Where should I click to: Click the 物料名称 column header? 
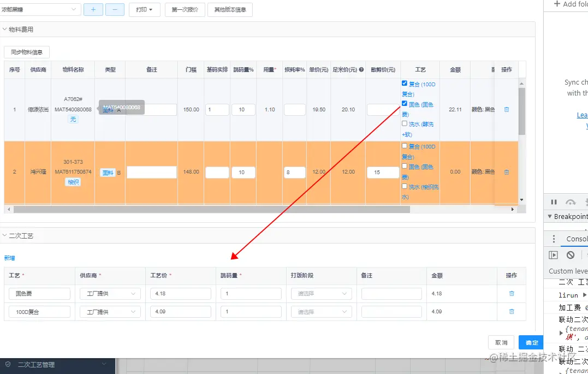(x=73, y=69)
